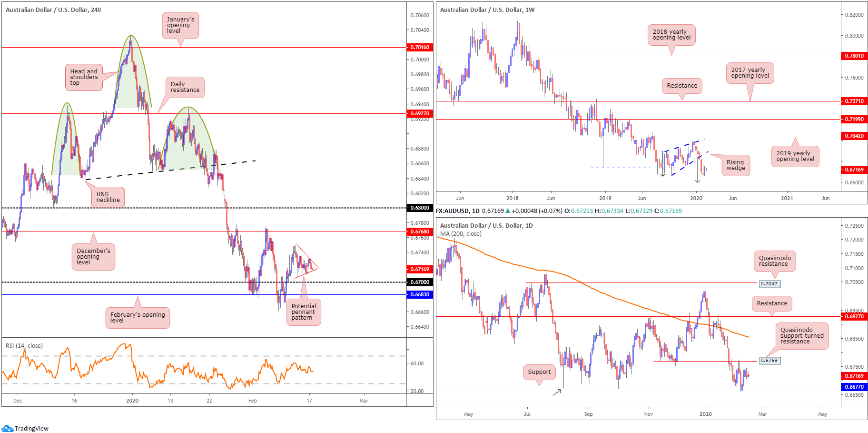This screenshot has height=433, width=868.
Task: Select the 2018 yearly opening level callout
Action: point(671,35)
